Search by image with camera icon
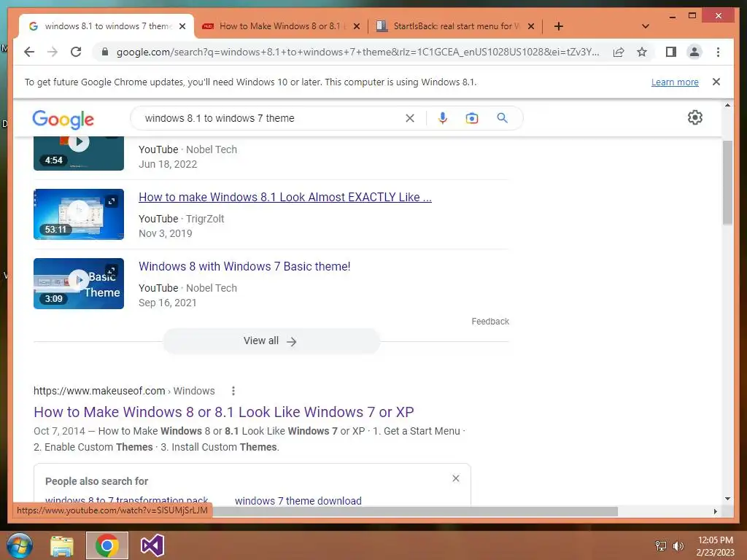747x560 pixels. pos(472,118)
